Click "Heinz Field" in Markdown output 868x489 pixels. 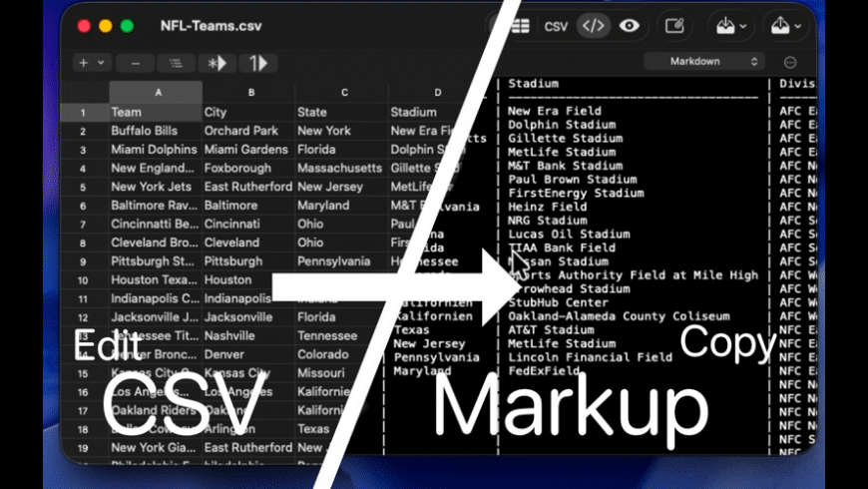[x=548, y=208]
